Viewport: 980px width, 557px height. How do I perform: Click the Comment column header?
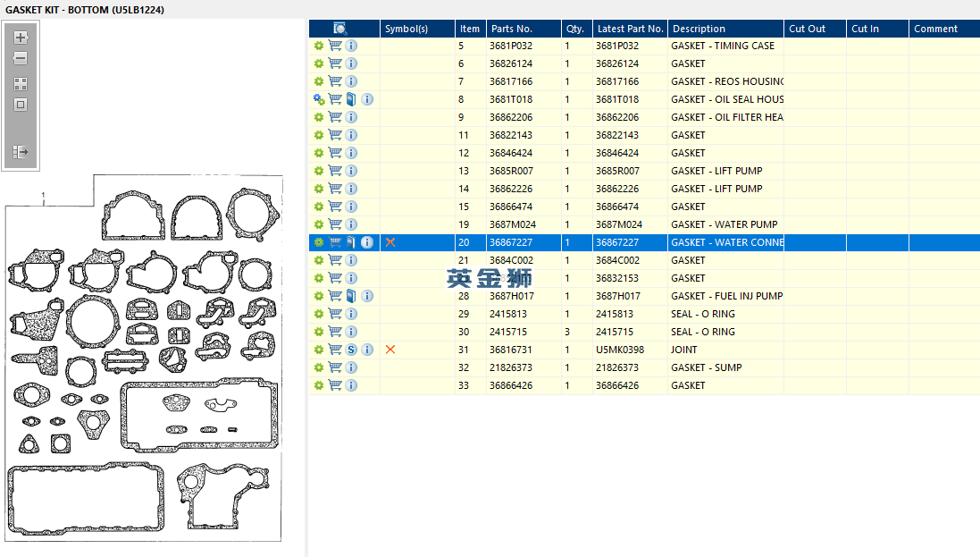point(944,29)
